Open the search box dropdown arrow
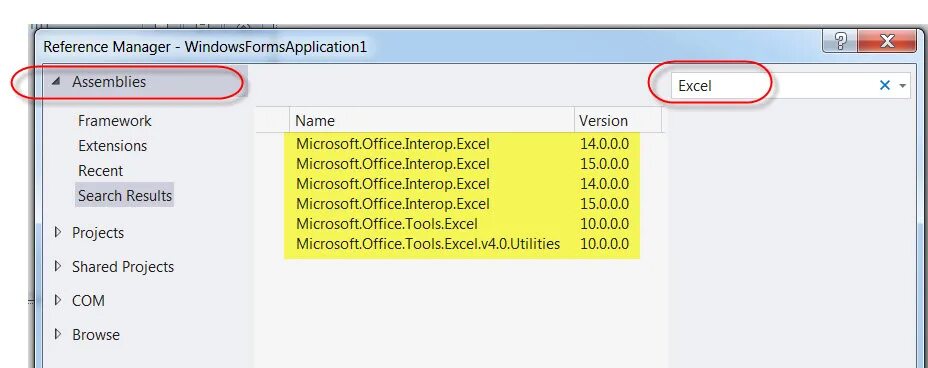The image size is (928, 368). (902, 86)
